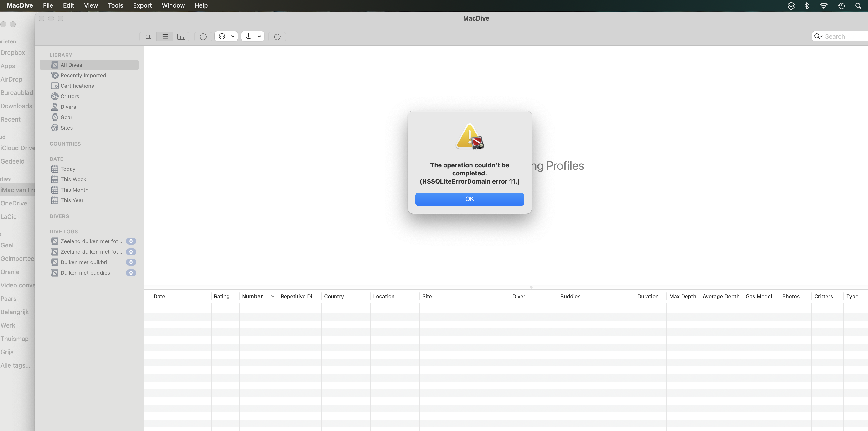Screen dimensions: 868x431
Task: Click the sync refresh icon in the toolbar
Action: [277, 37]
